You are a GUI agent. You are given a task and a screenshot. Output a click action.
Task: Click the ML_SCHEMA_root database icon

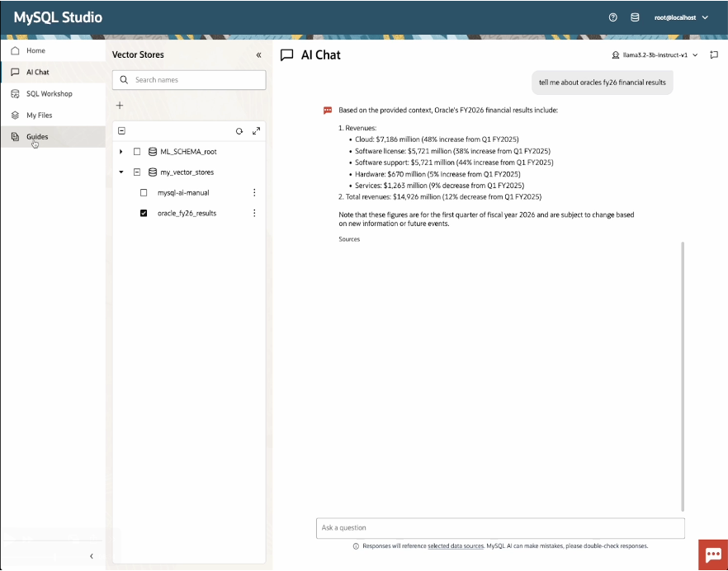152,152
